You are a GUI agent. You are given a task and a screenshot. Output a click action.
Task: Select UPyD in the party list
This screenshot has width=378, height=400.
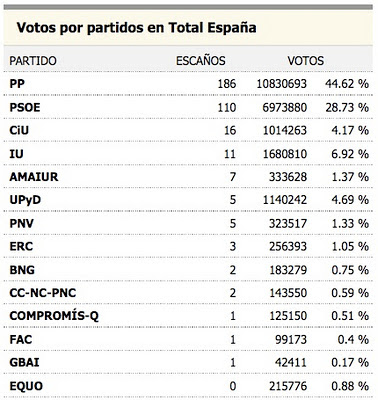(x=25, y=200)
